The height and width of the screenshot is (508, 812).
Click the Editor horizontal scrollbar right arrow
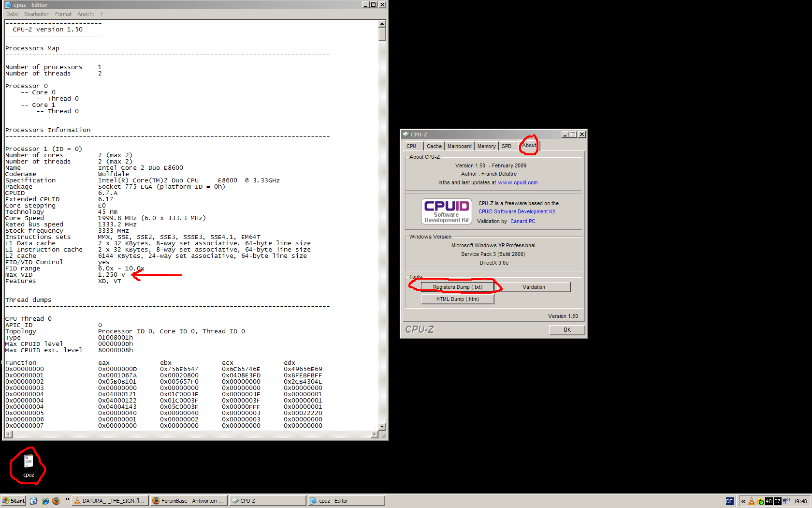(x=374, y=434)
